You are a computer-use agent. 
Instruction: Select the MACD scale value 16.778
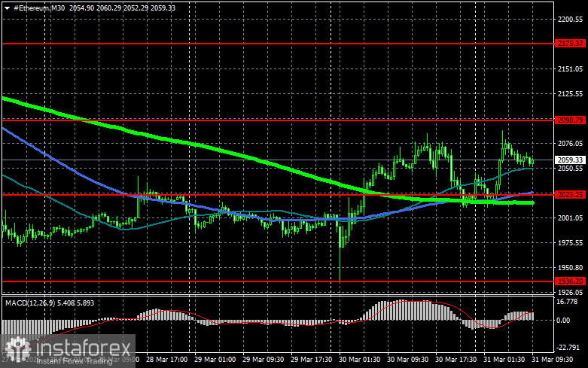(x=567, y=302)
